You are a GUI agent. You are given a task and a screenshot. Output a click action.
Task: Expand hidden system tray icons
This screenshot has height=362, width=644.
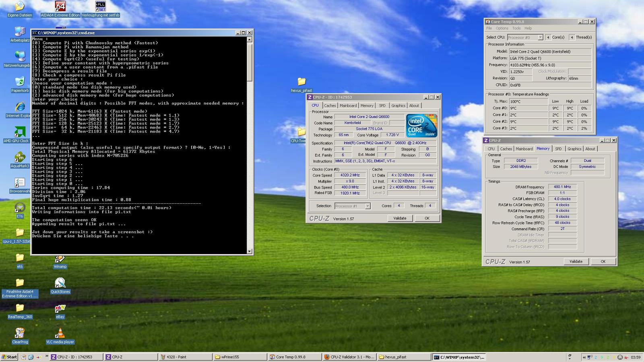tap(584, 357)
